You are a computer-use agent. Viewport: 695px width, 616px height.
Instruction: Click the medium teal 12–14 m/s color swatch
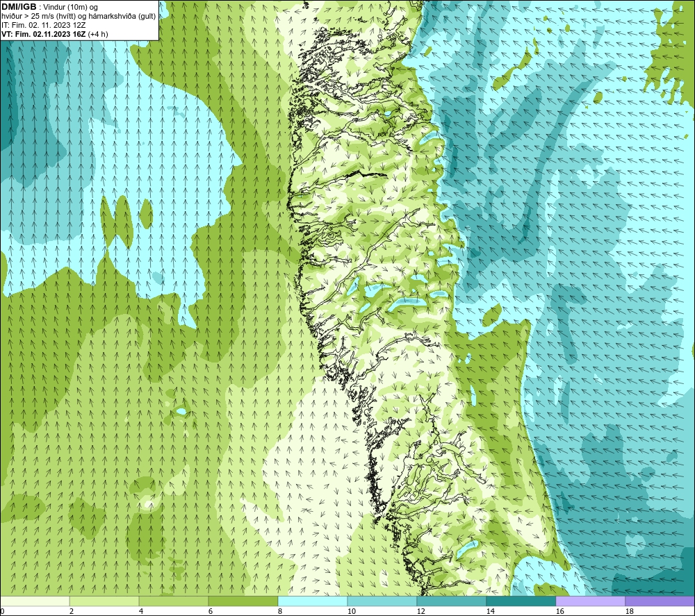pyautogui.click(x=451, y=601)
